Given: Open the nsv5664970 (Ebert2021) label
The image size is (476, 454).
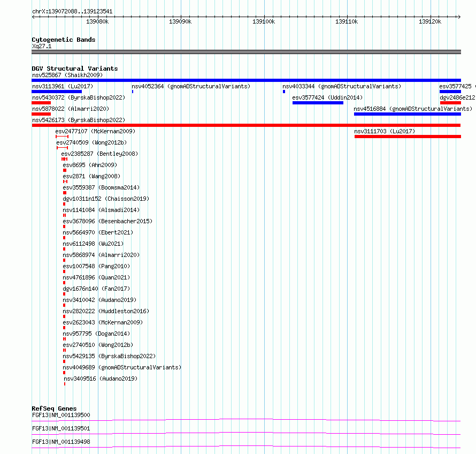Looking at the screenshot, I should click(x=98, y=232).
